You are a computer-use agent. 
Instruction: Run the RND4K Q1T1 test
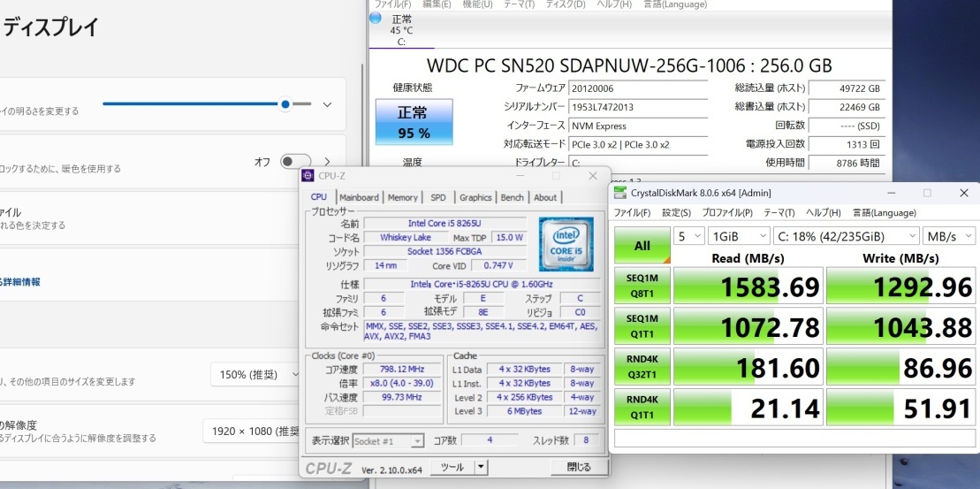point(642,407)
